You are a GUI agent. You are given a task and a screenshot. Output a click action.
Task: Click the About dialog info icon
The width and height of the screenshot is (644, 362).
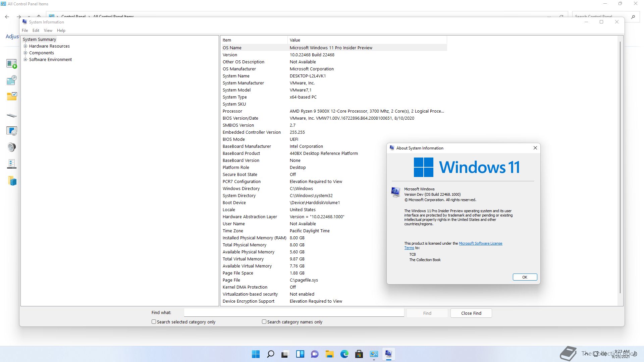[x=395, y=192]
